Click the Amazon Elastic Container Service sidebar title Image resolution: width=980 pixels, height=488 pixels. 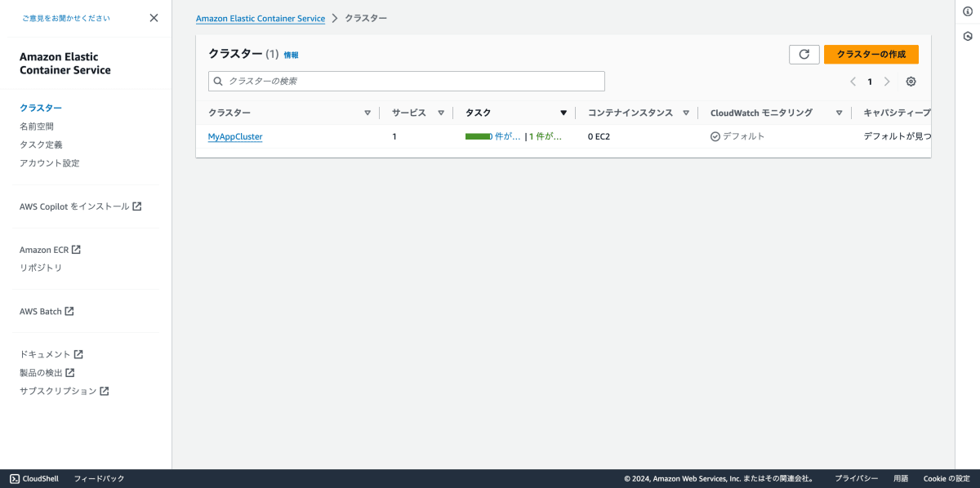coord(65,64)
